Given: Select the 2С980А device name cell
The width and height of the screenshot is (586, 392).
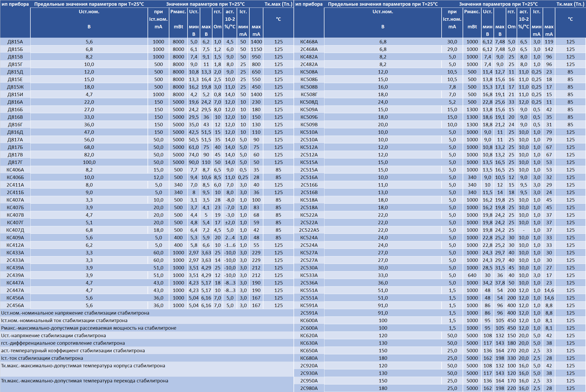Looking at the screenshot, I should click(x=309, y=388).
